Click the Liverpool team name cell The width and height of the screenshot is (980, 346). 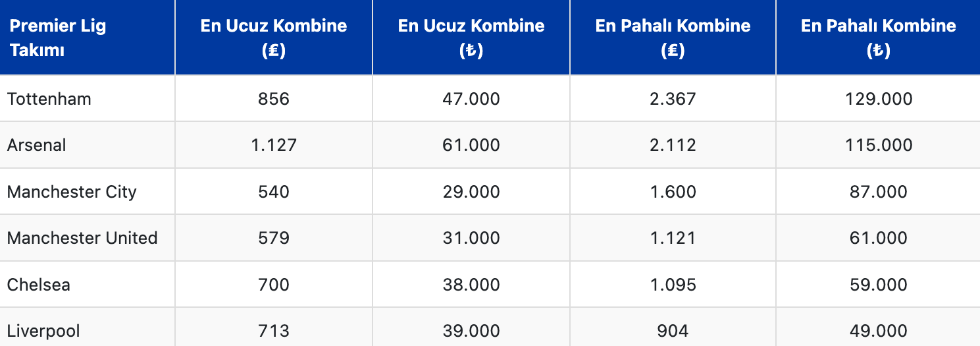(43, 330)
